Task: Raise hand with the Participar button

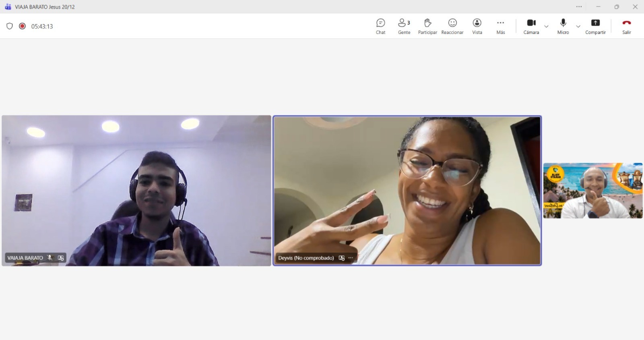Action: [x=427, y=26]
